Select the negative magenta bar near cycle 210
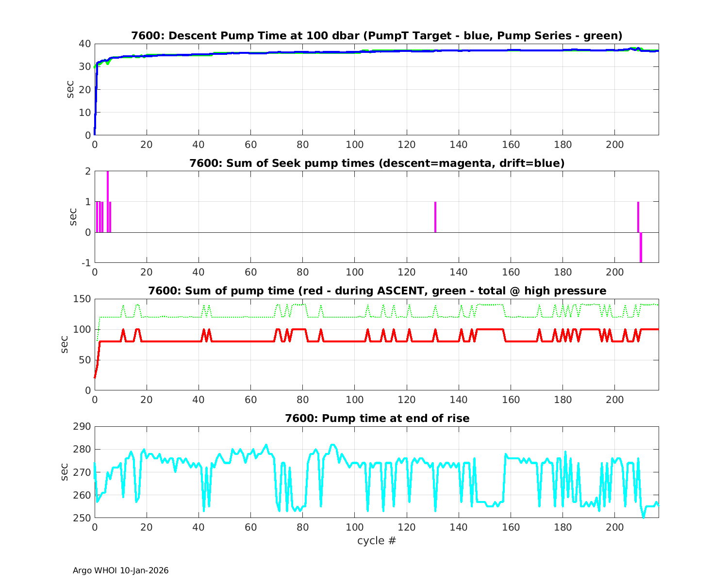728x582 pixels. coord(641,247)
